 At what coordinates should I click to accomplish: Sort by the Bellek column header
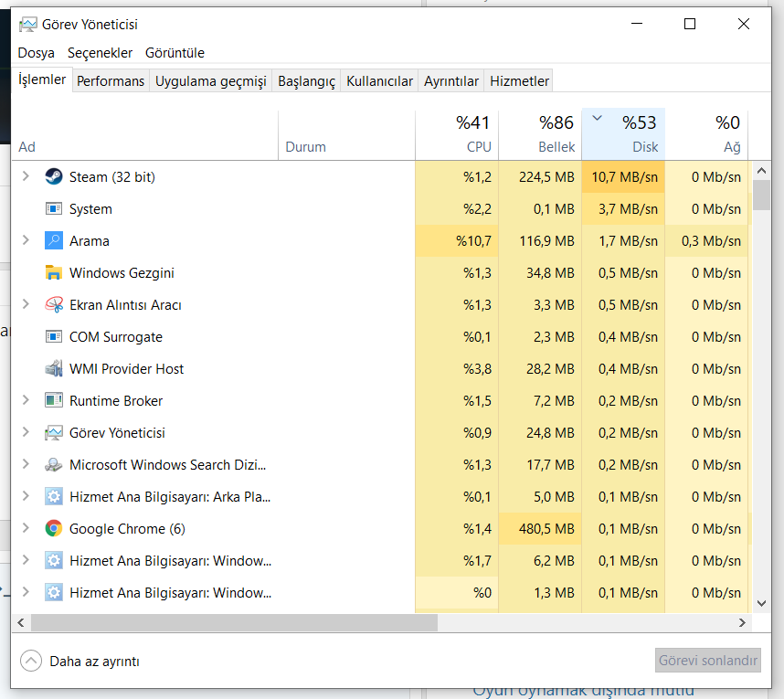[x=540, y=134]
